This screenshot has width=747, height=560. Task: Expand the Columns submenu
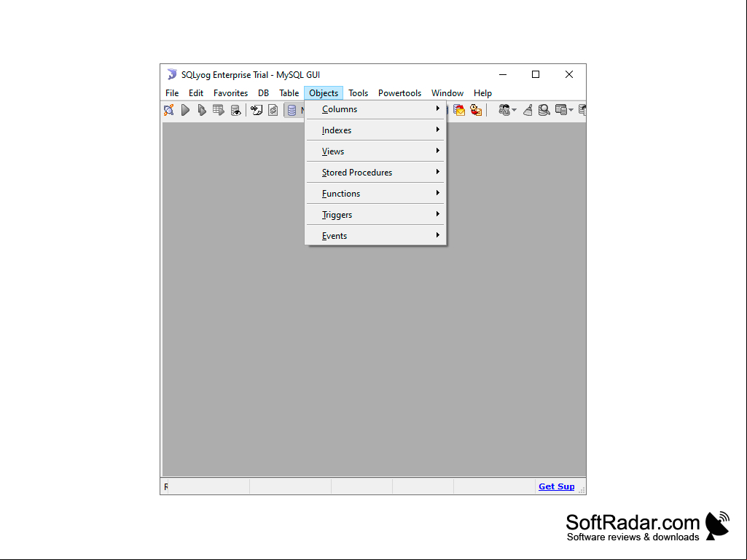(x=375, y=109)
